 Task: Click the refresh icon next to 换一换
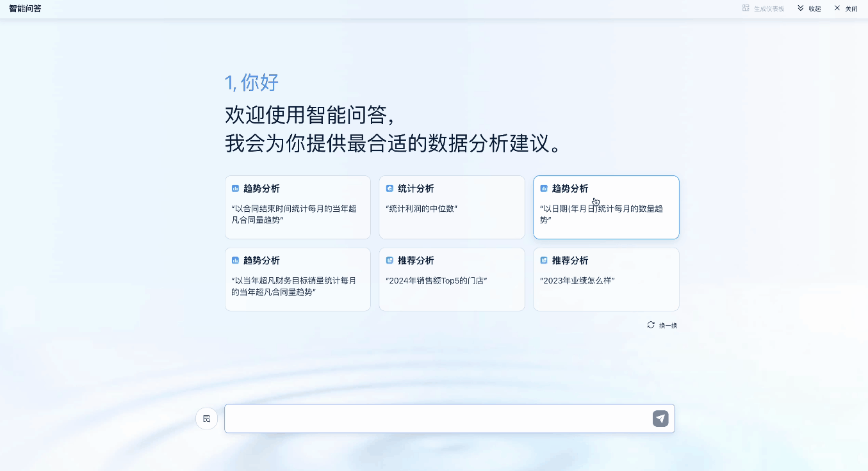[x=650, y=325]
